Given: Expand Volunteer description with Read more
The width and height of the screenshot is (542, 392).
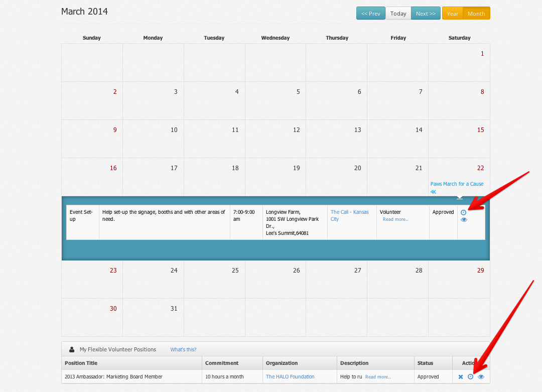Looking at the screenshot, I should tap(395, 219).
